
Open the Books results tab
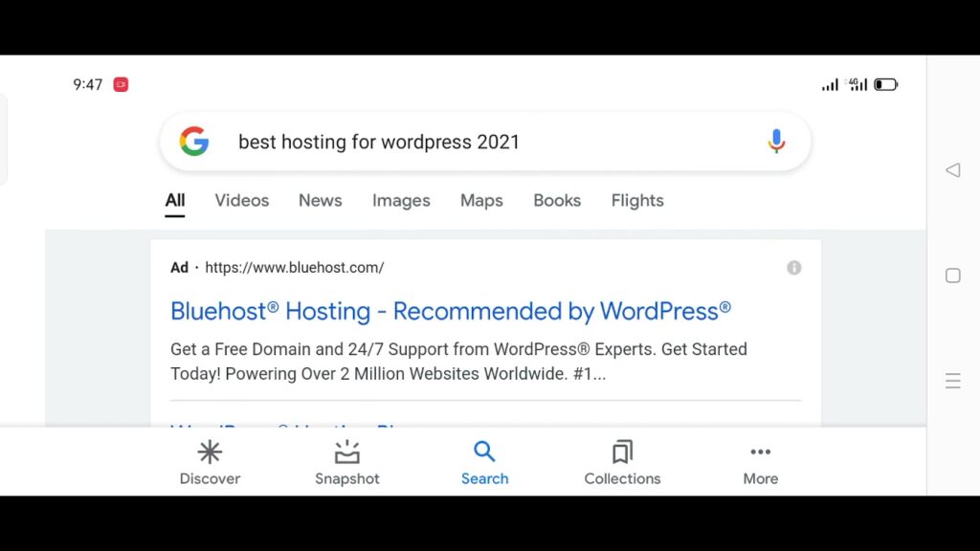point(557,201)
